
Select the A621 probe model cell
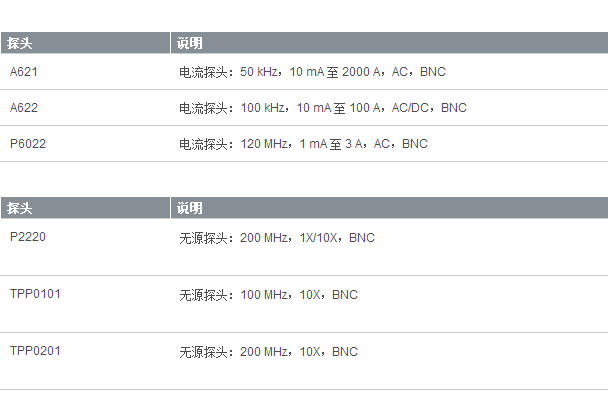click(x=24, y=72)
